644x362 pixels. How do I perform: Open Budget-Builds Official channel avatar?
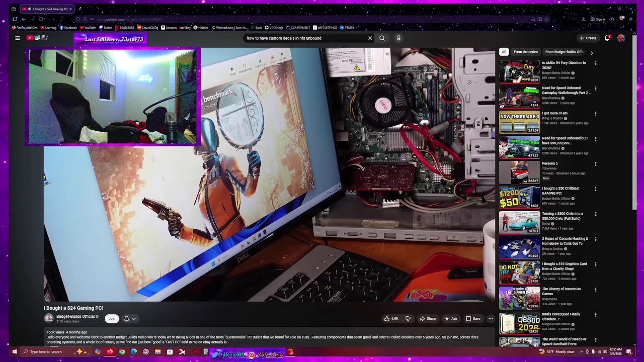[x=49, y=318]
